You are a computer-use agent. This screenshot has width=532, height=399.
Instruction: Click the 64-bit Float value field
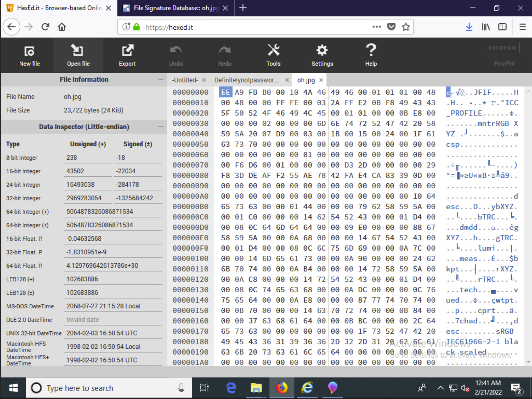click(x=113, y=265)
